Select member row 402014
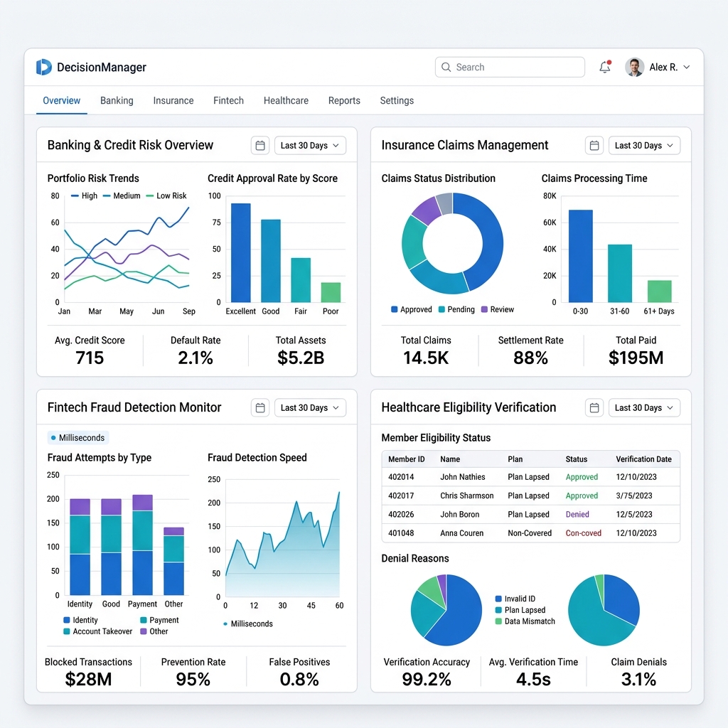 tap(530, 477)
